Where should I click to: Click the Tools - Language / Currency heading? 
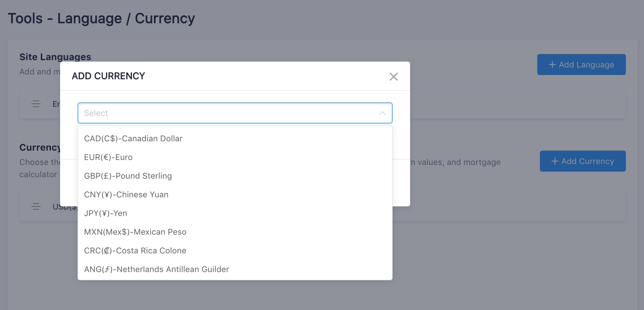point(101,18)
